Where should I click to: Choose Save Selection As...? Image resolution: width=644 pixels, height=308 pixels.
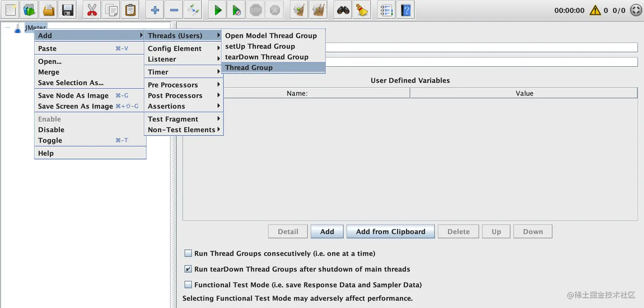(x=89, y=83)
